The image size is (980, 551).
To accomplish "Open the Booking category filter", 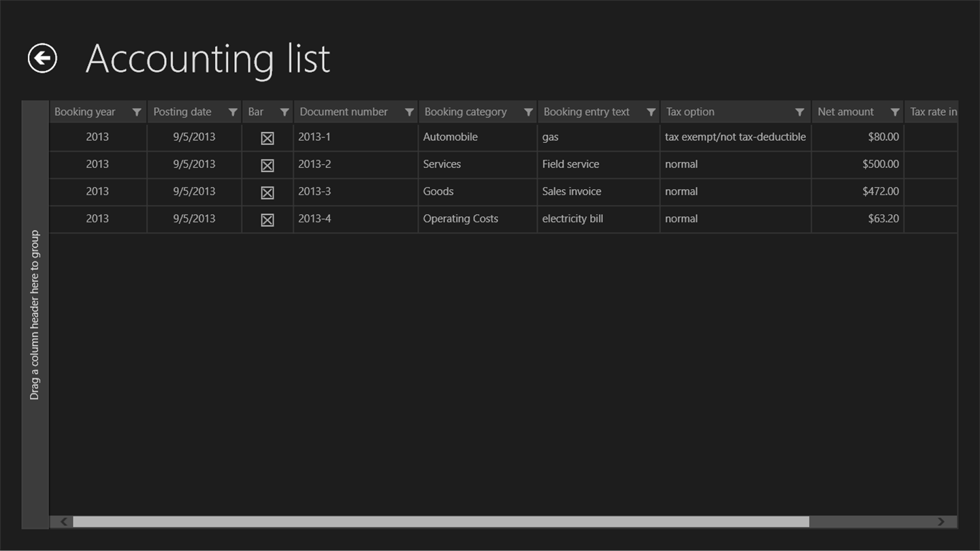I will pos(528,112).
